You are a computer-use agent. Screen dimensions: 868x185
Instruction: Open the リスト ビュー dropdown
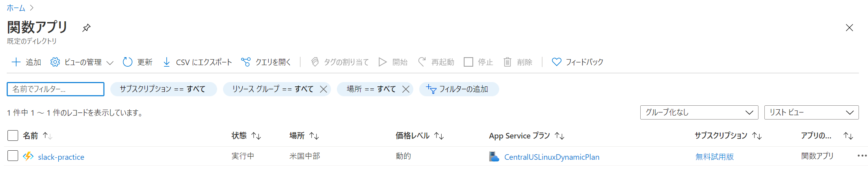[x=812, y=112]
